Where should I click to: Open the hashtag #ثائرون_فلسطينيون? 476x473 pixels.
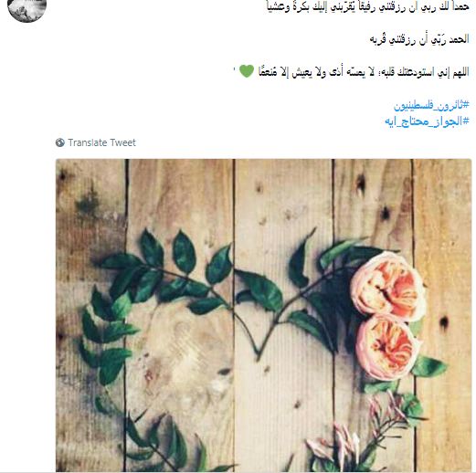pyautogui.click(x=431, y=106)
